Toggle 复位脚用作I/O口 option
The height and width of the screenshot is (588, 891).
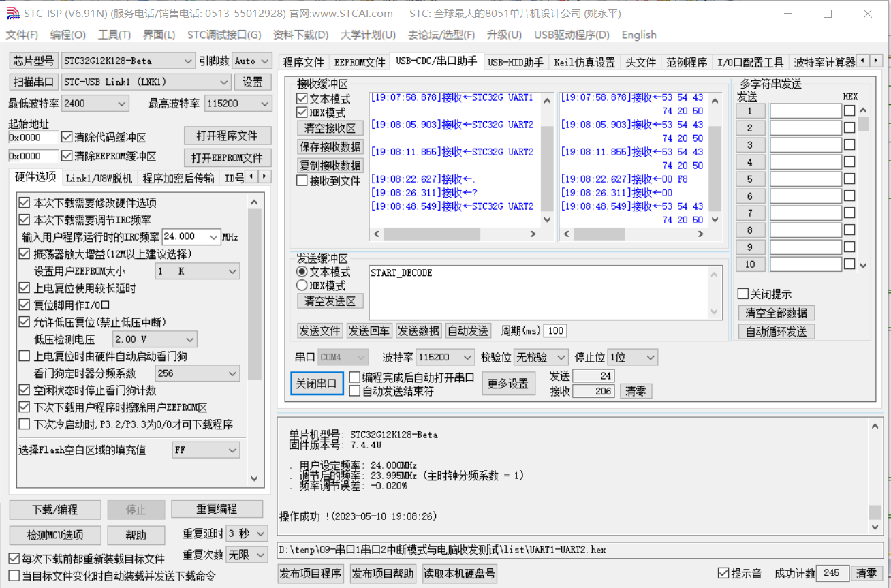coord(25,305)
